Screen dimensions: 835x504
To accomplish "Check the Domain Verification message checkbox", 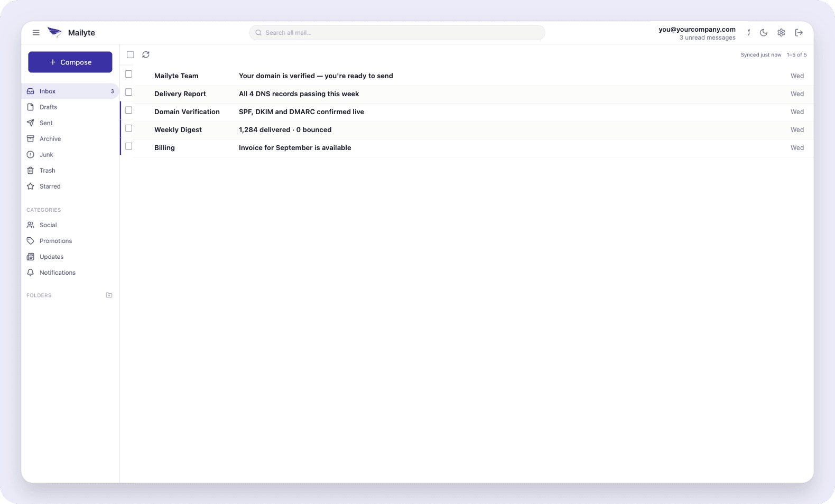I will click(x=128, y=110).
